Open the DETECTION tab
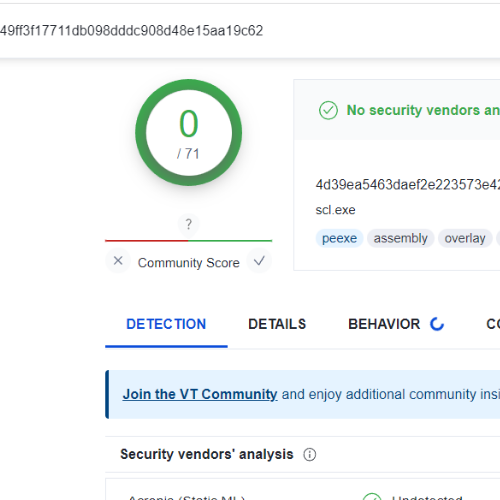The width and height of the screenshot is (500, 500). coord(166,324)
